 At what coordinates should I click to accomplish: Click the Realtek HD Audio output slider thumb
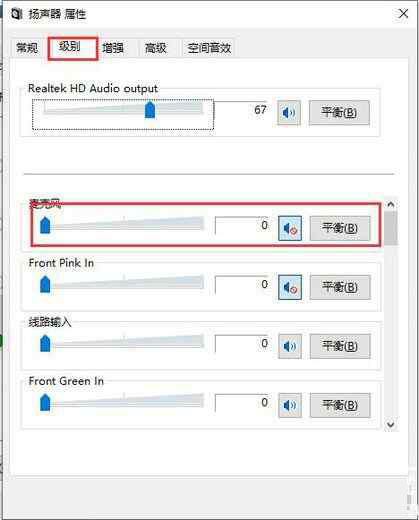(150, 110)
